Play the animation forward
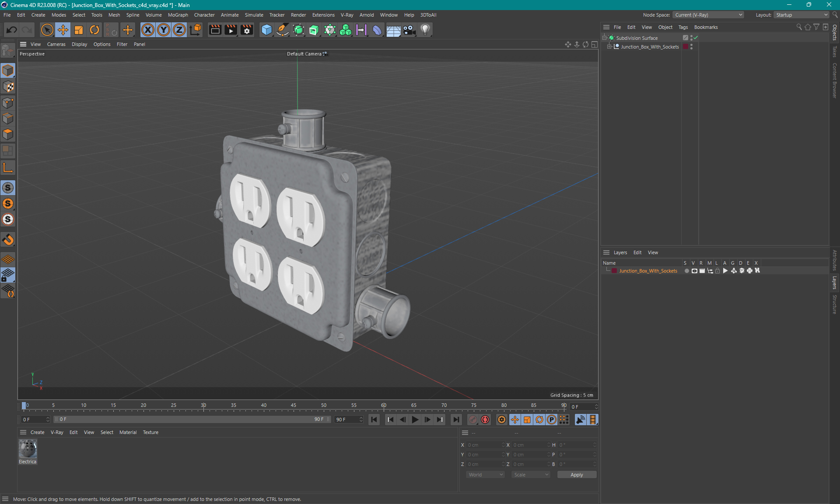Screen dimensions: 840x504 [x=415, y=420]
